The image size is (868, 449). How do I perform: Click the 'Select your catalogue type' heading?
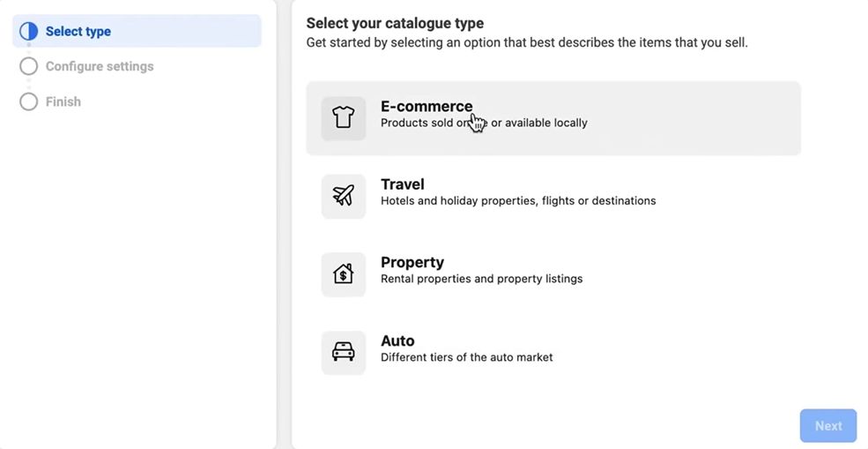coord(395,23)
